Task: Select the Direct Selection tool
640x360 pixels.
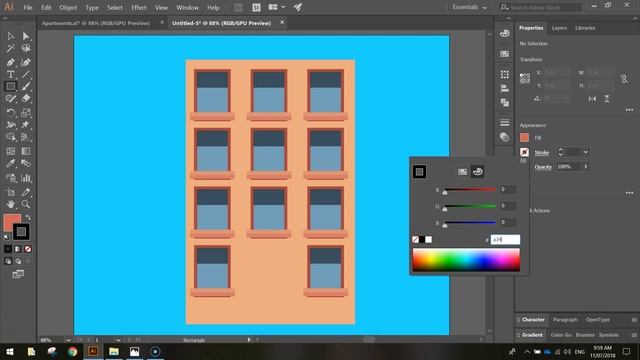Action: (x=26, y=36)
